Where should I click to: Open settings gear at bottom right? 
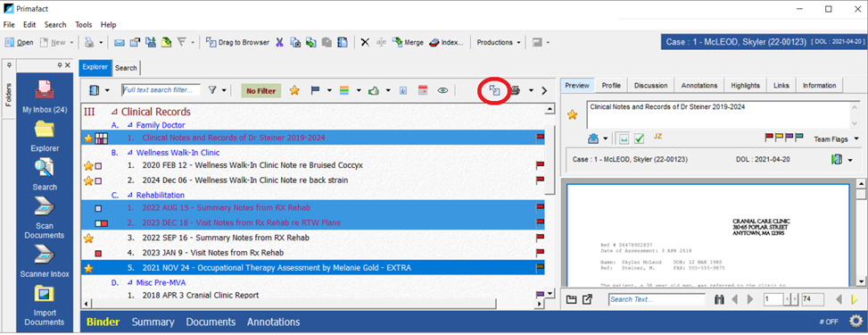click(x=856, y=321)
